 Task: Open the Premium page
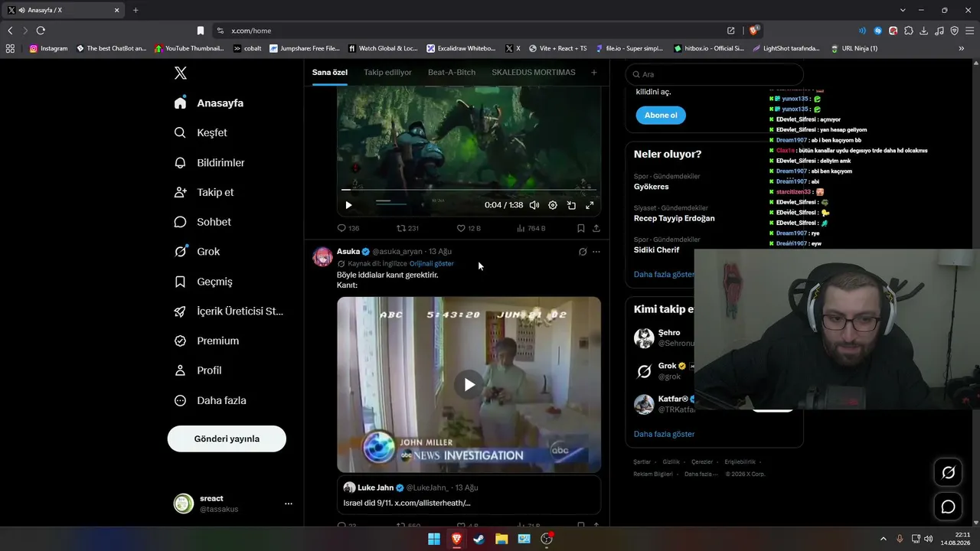(x=207, y=341)
